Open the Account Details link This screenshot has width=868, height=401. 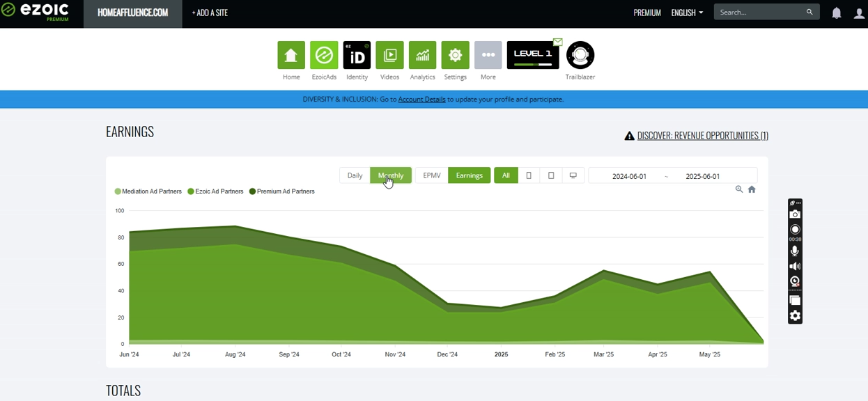(421, 100)
